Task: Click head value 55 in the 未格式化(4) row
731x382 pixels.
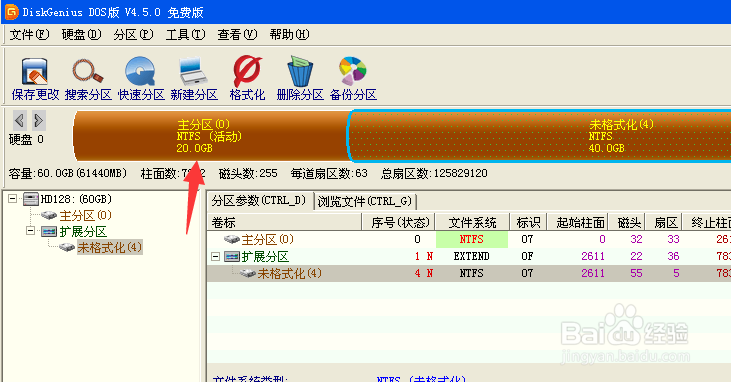Action: click(636, 273)
